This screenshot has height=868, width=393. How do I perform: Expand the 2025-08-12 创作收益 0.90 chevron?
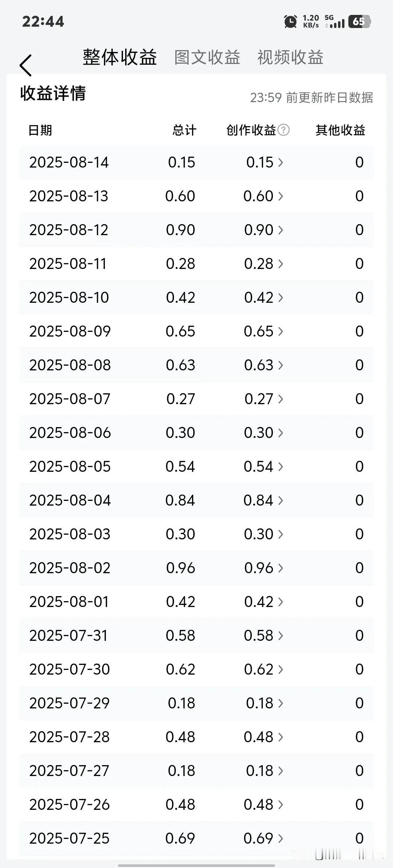point(281,230)
